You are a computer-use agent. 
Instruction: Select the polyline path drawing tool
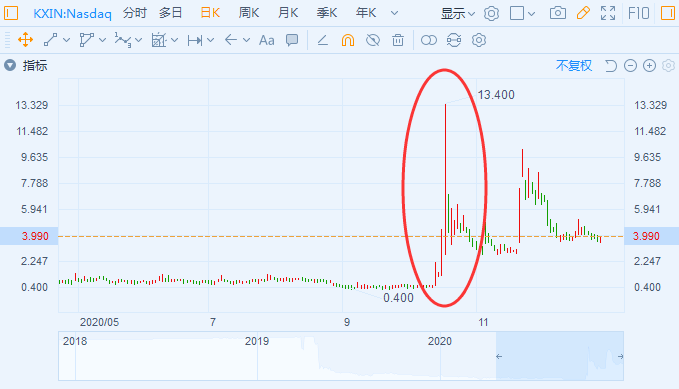[87, 40]
